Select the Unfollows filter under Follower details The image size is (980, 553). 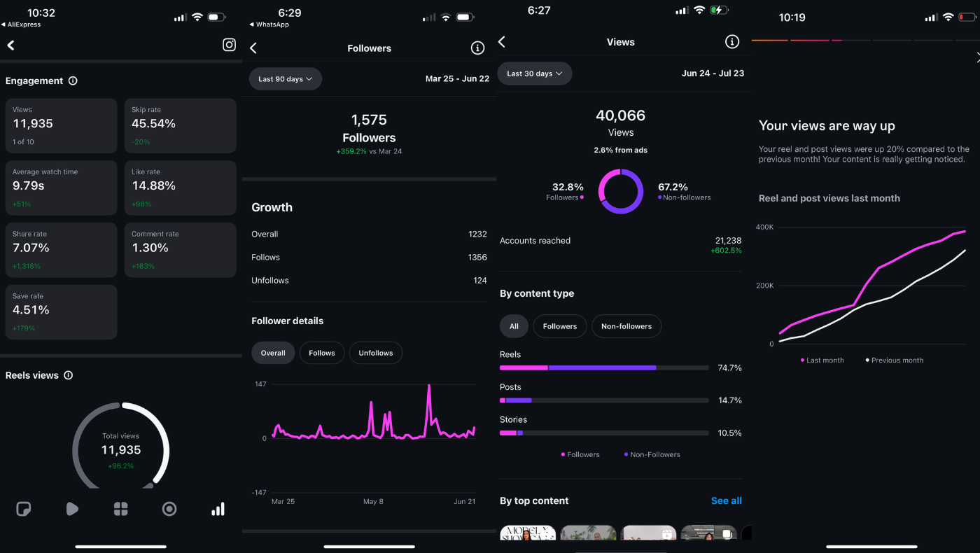click(376, 353)
